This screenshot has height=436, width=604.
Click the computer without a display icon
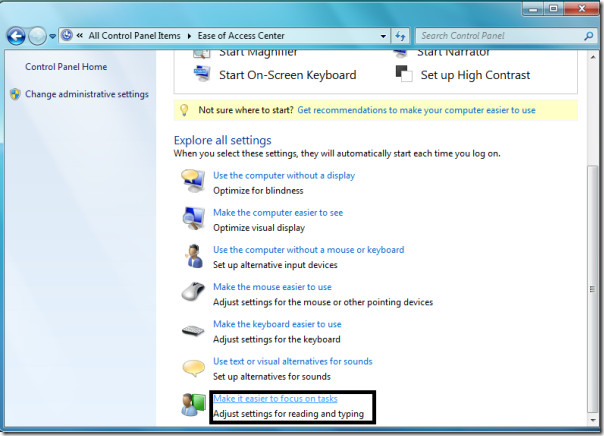(193, 181)
